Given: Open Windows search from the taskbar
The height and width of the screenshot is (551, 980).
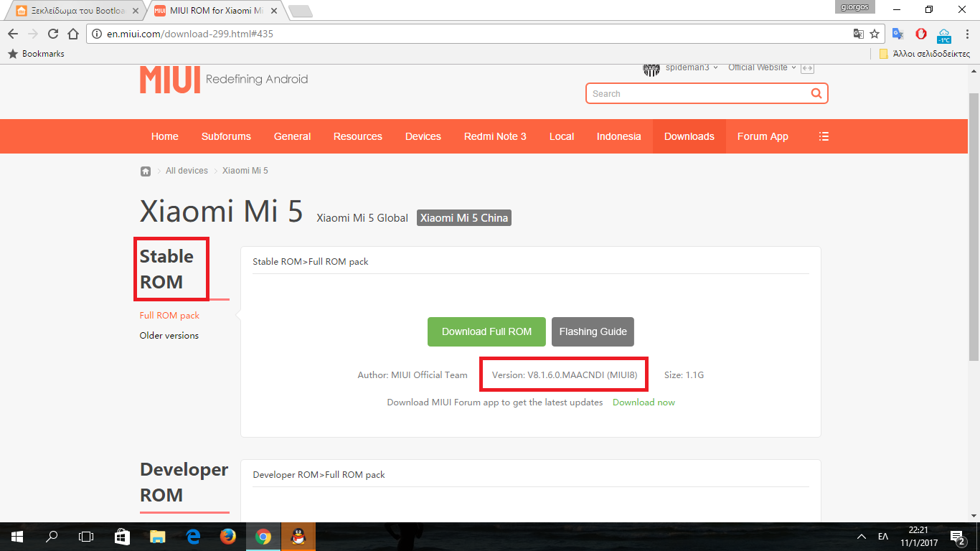Looking at the screenshot, I should (x=52, y=536).
